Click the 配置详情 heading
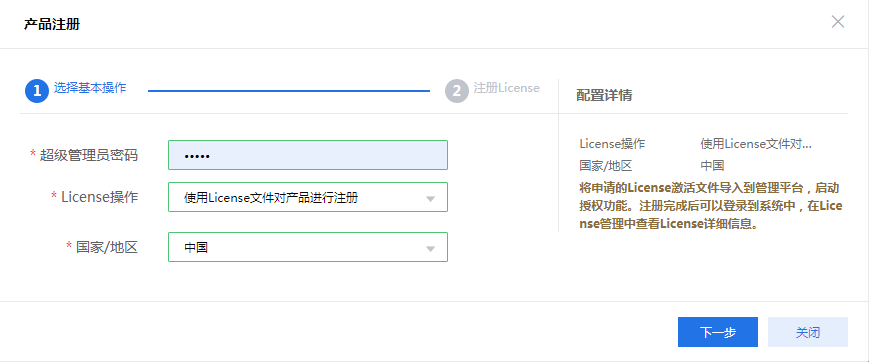869x362 pixels. pos(604,95)
